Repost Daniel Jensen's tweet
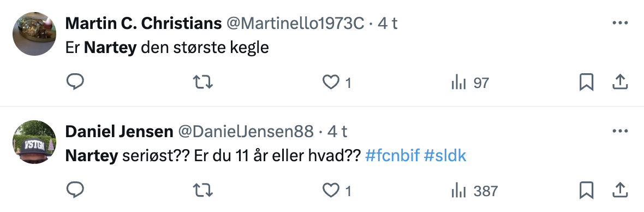The height and width of the screenshot is (212, 644). click(x=203, y=190)
